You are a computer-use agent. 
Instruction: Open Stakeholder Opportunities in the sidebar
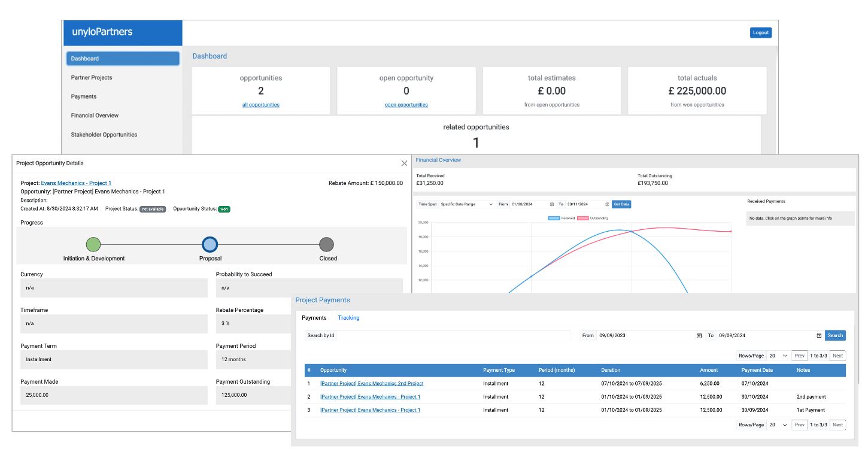pos(104,135)
